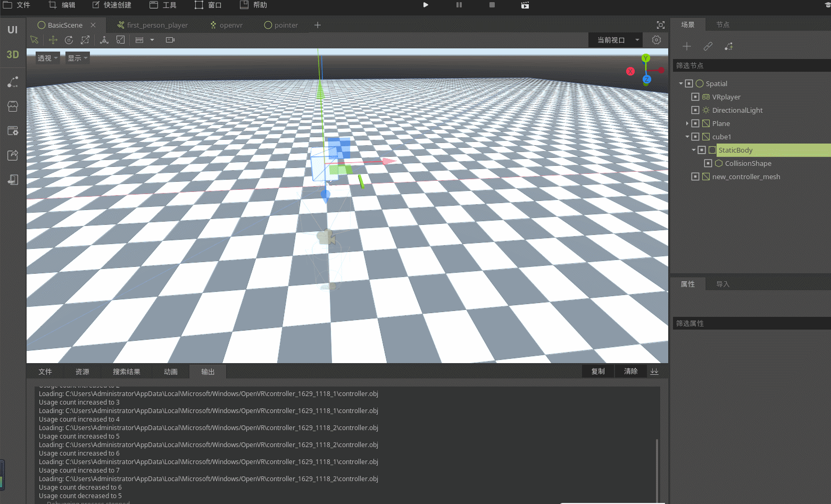The image size is (831, 504).
Task: Toggle viewport fullscreen icon
Action: tap(661, 25)
